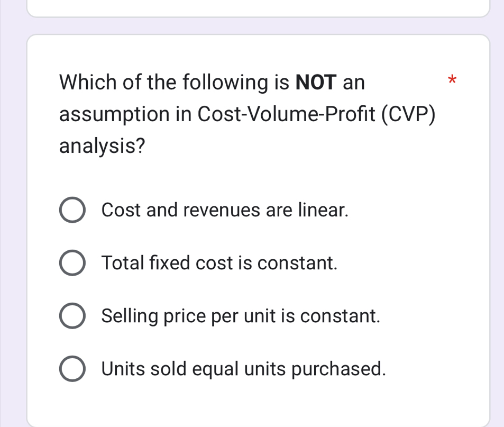Mark the "Units sold equal units purchased" radio circle
The width and height of the screenshot is (504, 427).
72,369
